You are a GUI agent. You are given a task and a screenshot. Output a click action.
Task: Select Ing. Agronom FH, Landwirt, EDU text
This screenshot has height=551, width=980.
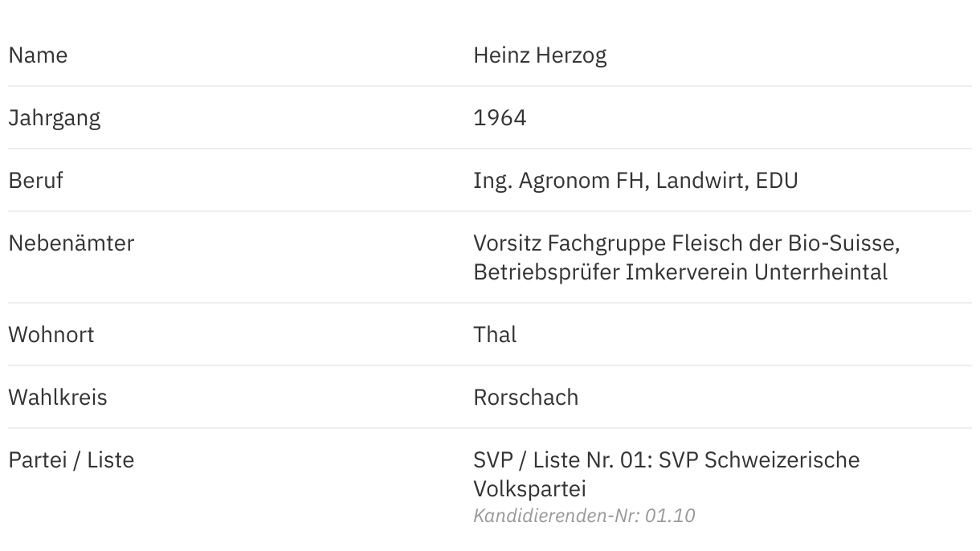coord(635,181)
